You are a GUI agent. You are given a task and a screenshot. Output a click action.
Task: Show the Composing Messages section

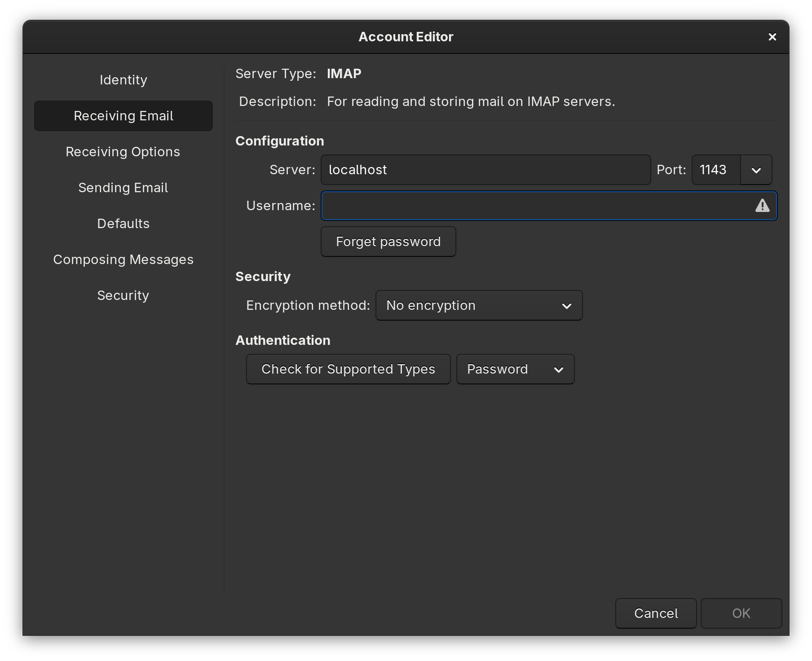point(123,260)
